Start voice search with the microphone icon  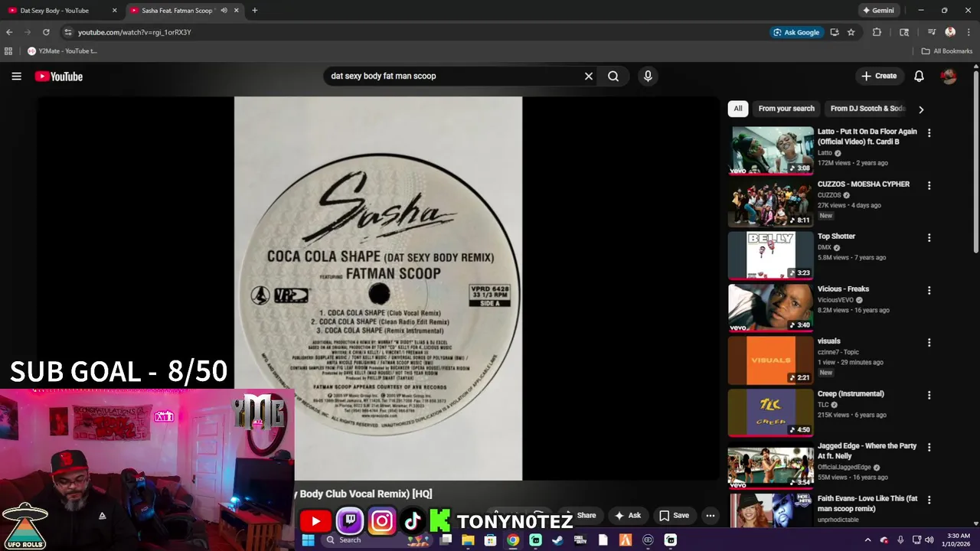[x=648, y=76]
